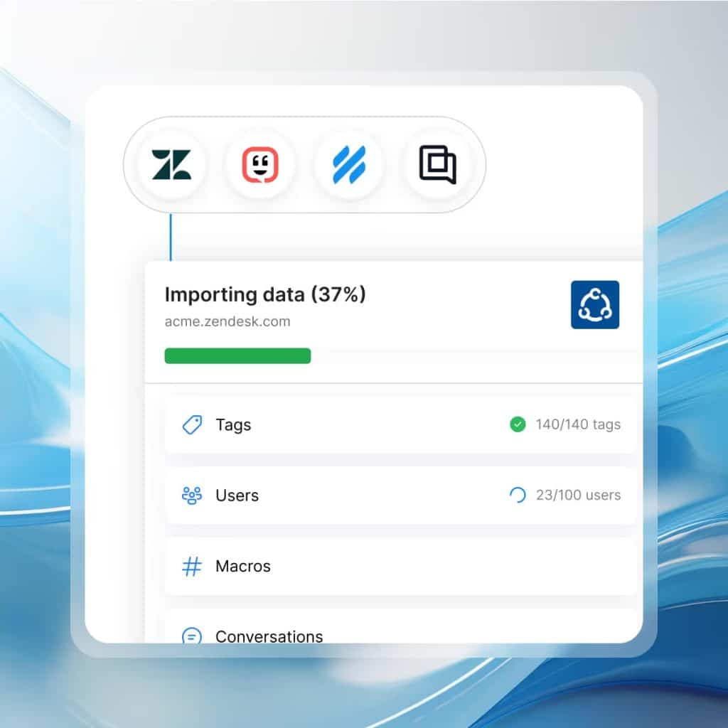728x728 pixels.
Task: Click the 140/140 tags count
Action: (578, 424)
